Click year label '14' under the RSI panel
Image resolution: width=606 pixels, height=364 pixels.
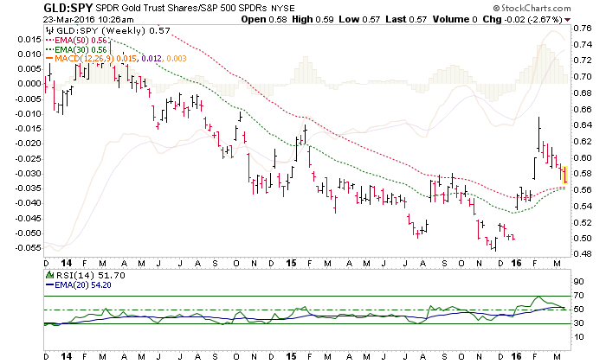point(67,356)
